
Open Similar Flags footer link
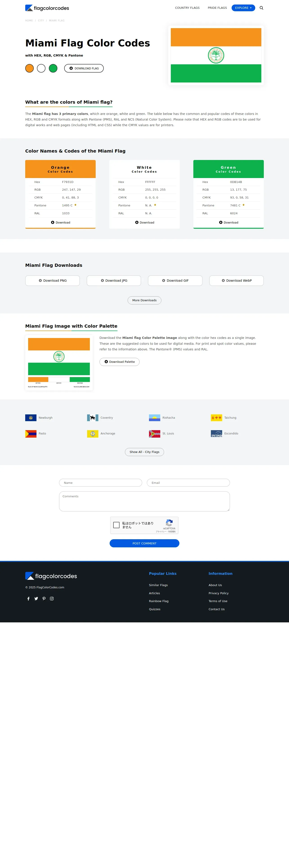click(158, 585)
